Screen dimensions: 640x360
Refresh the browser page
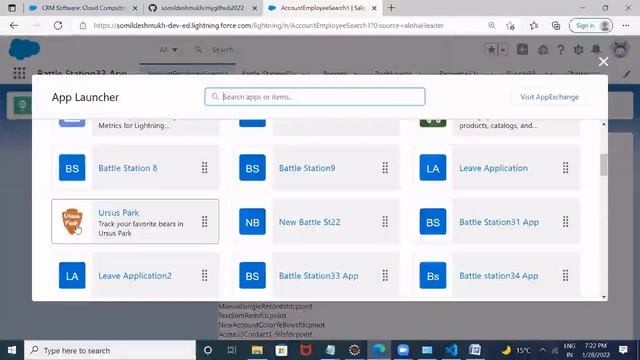point(58,25)
